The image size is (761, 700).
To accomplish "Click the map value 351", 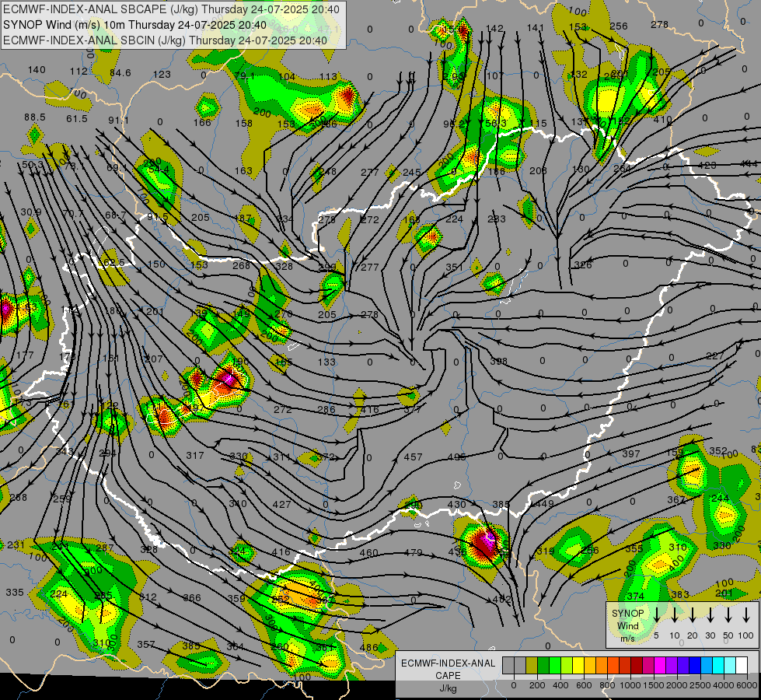I will click(454, 268).
